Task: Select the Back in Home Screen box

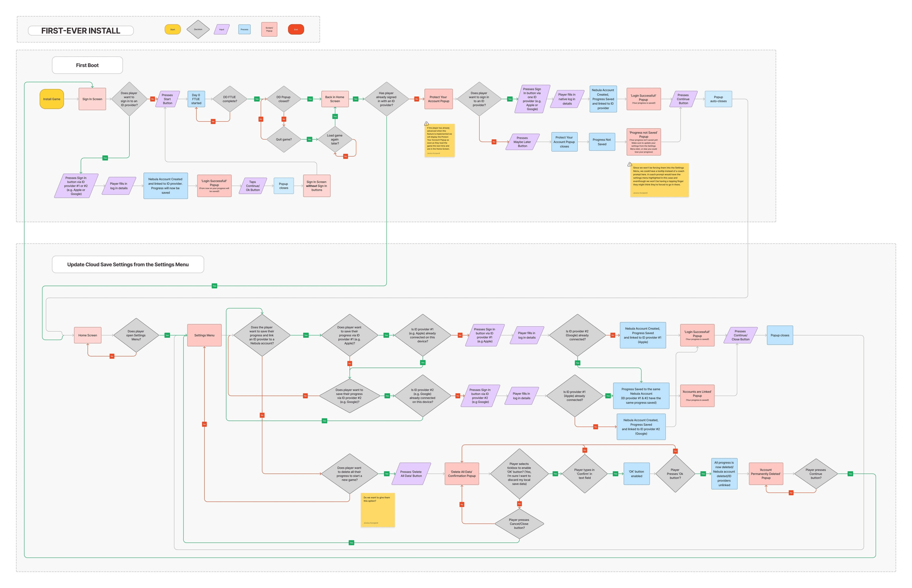Action: coord(335,99)
